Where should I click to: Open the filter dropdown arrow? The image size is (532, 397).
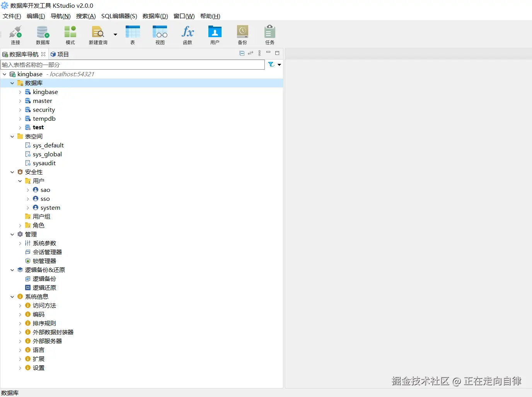[279, 65]
